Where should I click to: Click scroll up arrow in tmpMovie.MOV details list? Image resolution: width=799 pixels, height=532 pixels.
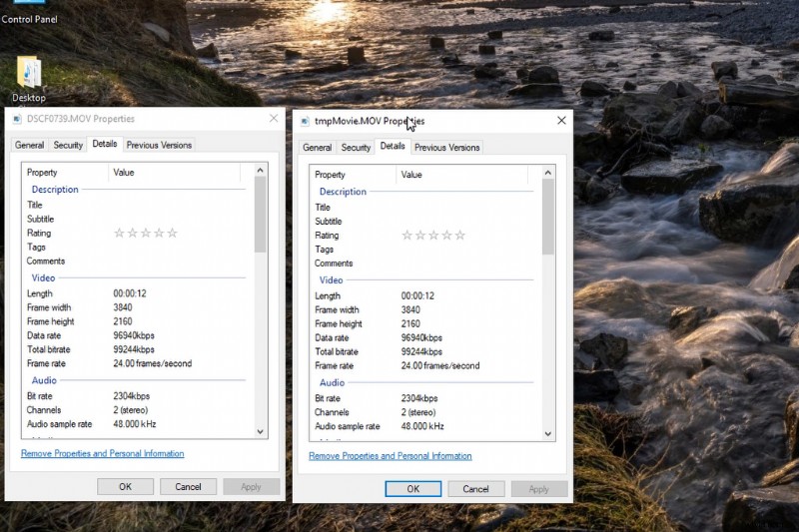[x=548, y=173]
